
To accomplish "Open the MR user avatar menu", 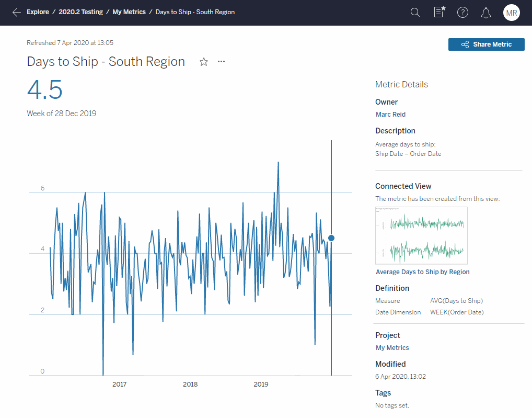I will 511,13.
